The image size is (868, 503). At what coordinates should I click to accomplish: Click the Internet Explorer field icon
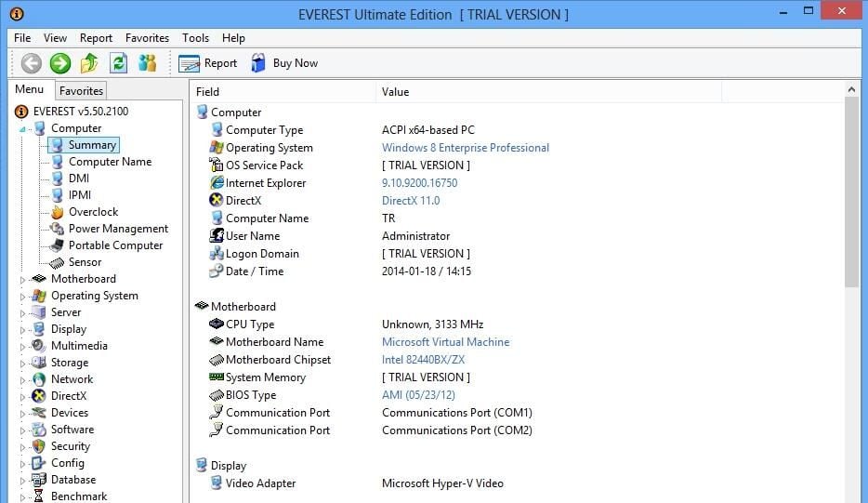217,183
